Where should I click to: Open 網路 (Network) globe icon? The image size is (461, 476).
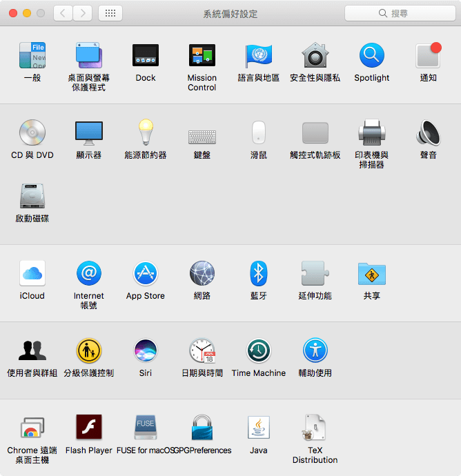tap(202, 273)
